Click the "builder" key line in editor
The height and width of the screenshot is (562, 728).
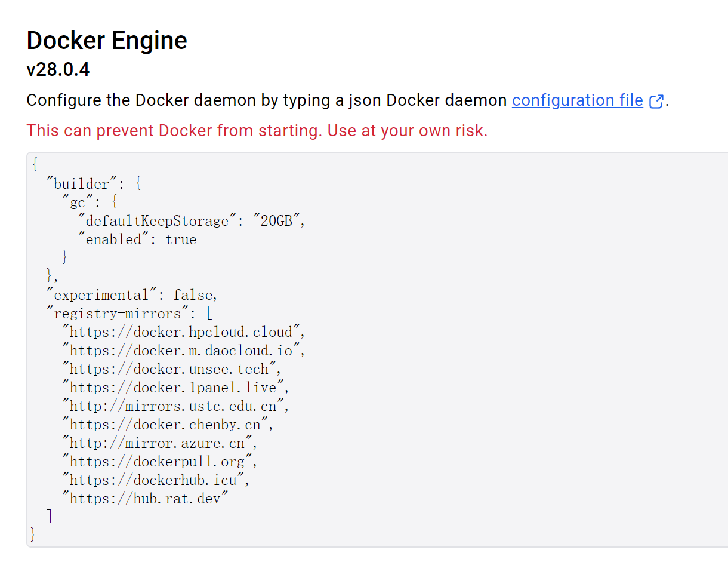point(94,184)
